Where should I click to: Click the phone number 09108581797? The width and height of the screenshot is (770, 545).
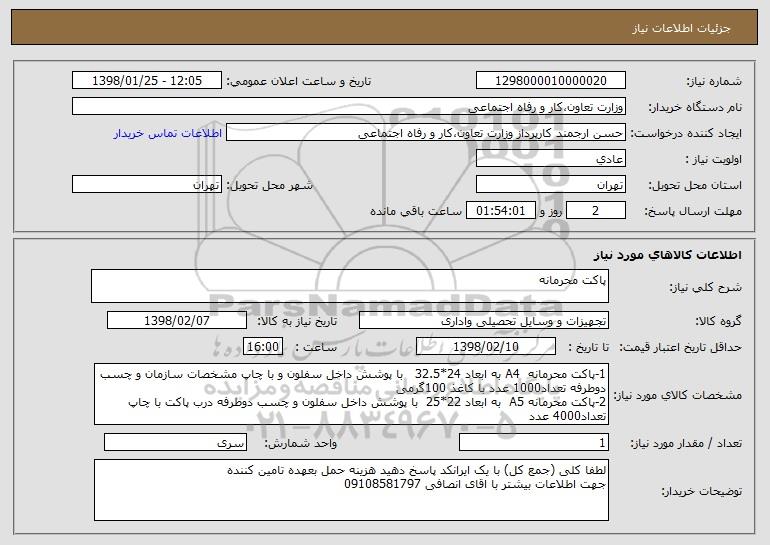383,485
